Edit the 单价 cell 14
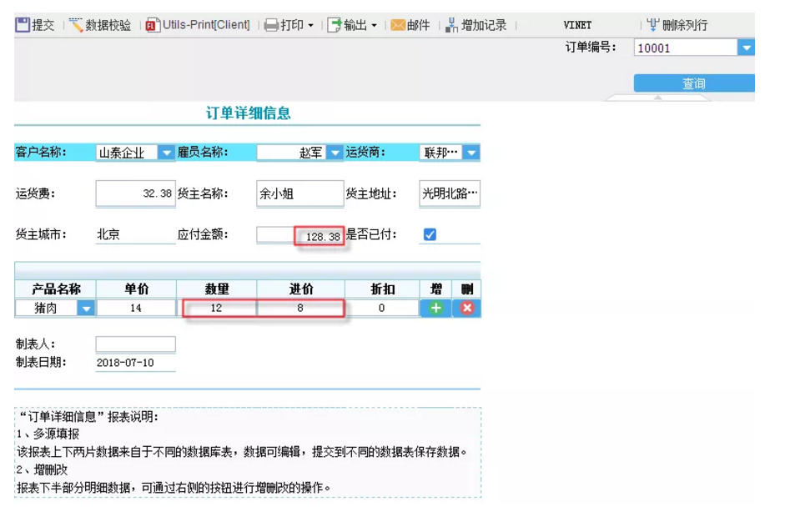The height and width of the screenshot is (532, 790). (135, 308)
